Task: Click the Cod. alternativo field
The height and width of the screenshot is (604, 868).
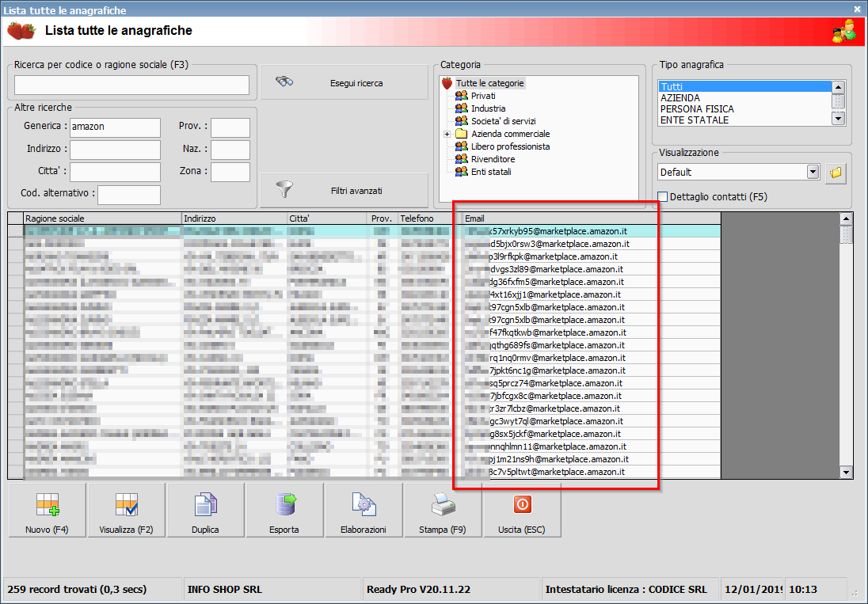Action: pyautogui.click(x=129, y=195)
